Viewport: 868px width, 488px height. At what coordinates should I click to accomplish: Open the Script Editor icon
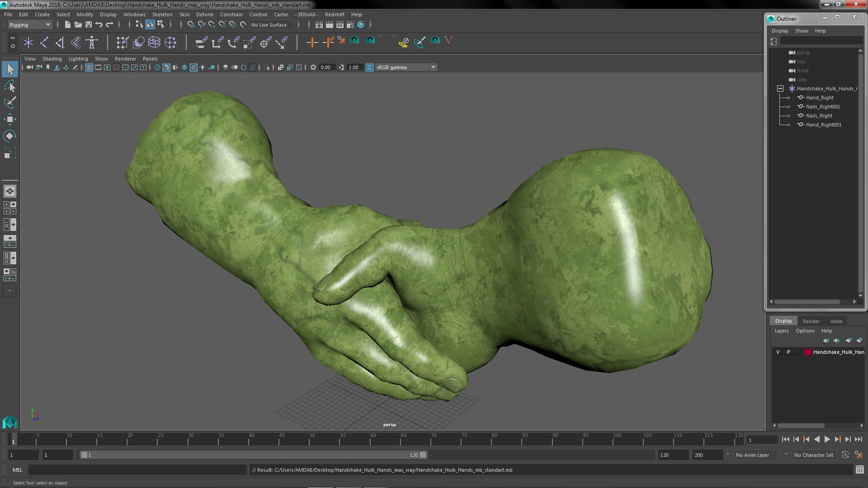(x=860, y=470)
